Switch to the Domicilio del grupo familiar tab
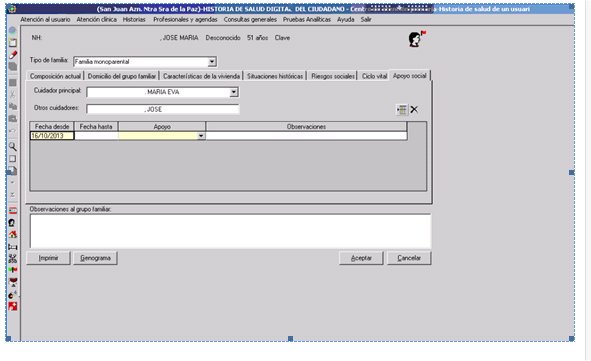This screenshot has height=361, width=591. [x=122, y=76]
